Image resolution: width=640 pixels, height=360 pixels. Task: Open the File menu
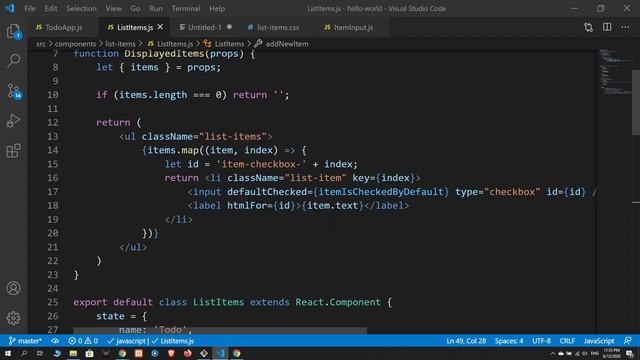pyautogui.click(x=30, y=8)
